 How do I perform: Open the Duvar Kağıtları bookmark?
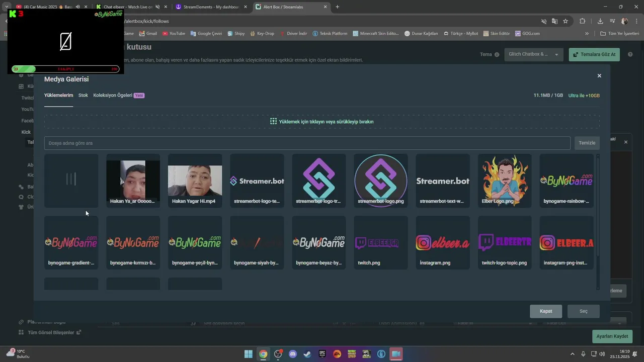click(421, 34)
